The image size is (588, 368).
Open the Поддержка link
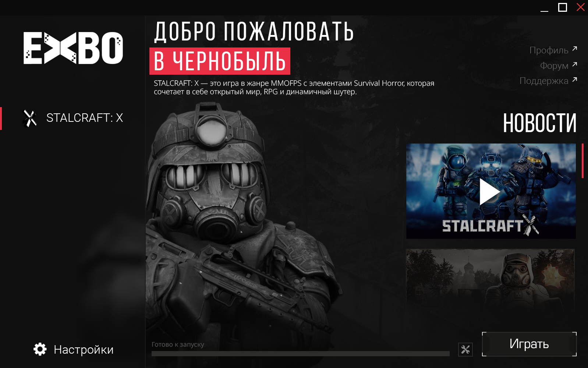tap(544, 81)
